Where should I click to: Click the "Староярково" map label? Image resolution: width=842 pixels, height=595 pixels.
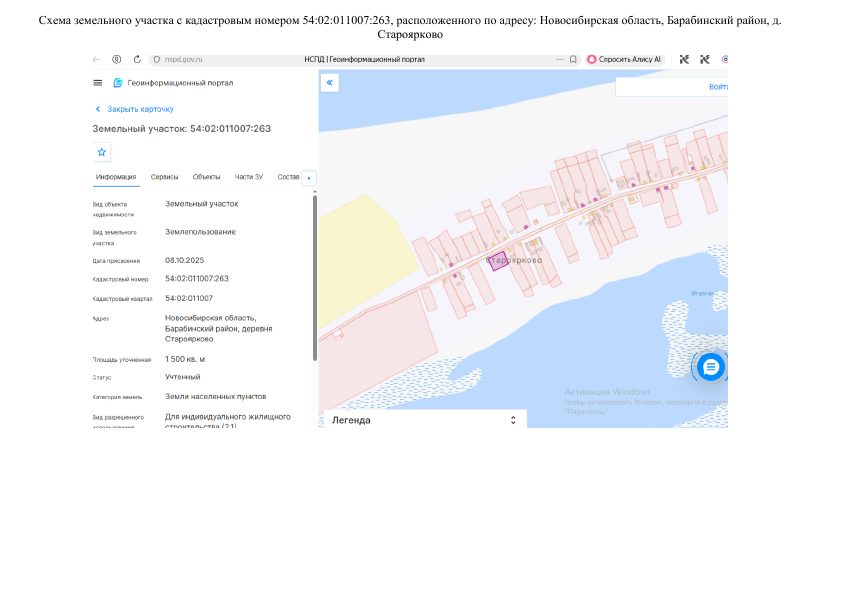(x=514, y=260)
